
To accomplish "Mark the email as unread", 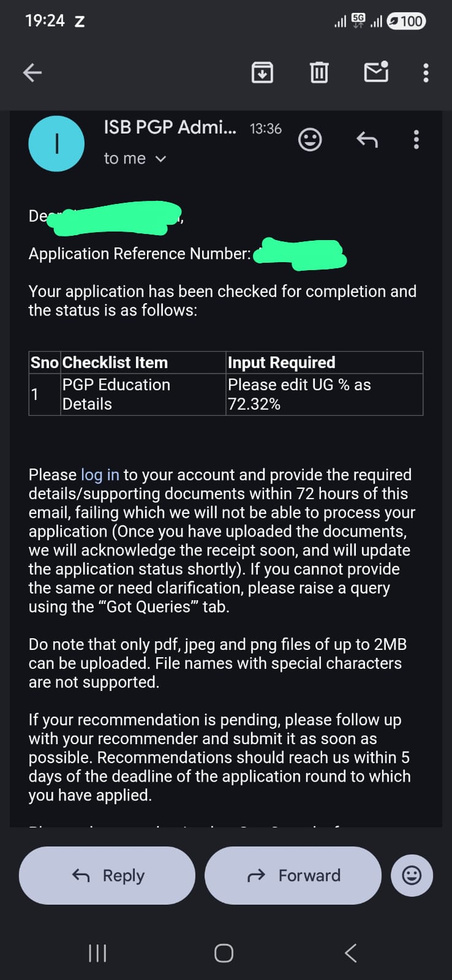I will pyautogui.click(x=376, y=72).
